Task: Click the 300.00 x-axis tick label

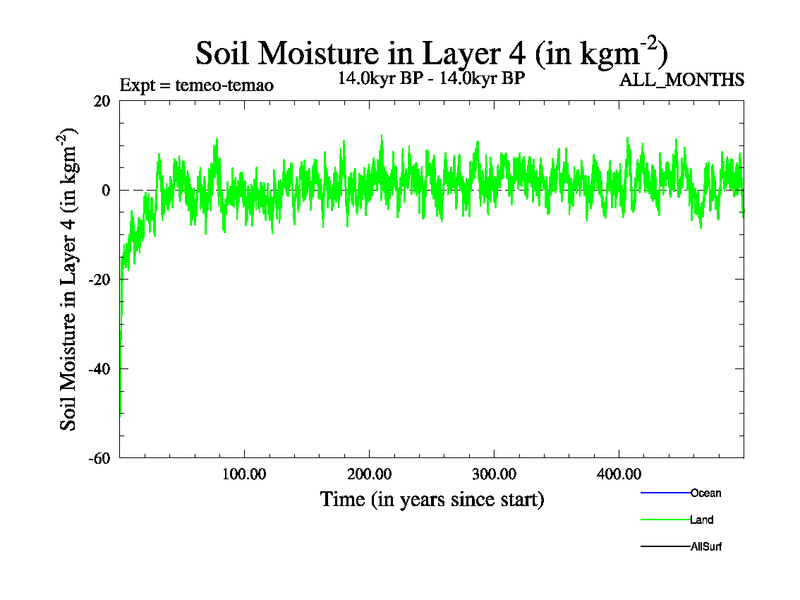Action: coord(493,473)
